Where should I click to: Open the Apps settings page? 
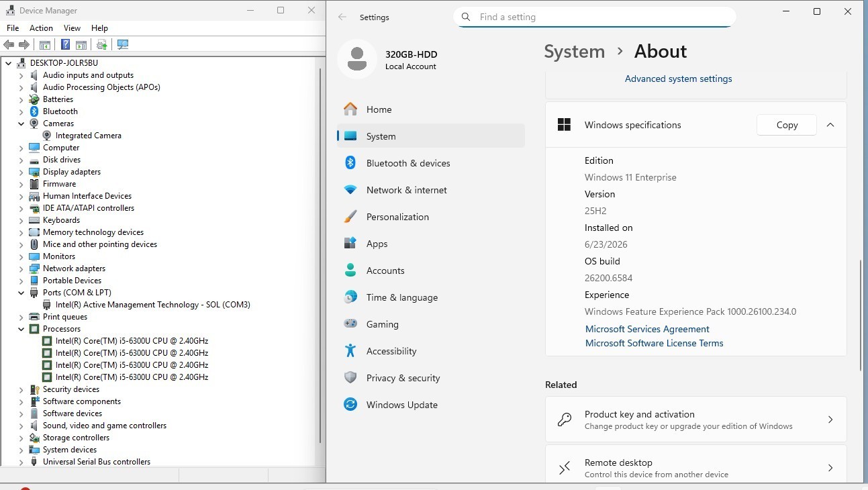point(431,244)
